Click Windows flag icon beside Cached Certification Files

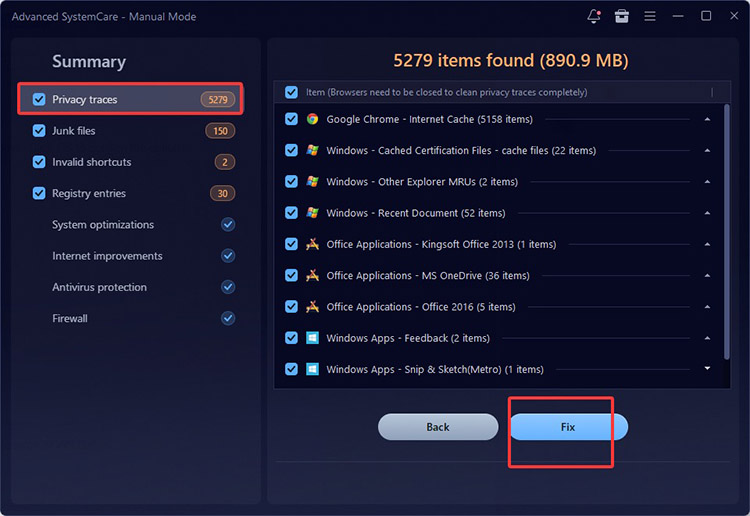pyautogui.click(x=312, y=150)
